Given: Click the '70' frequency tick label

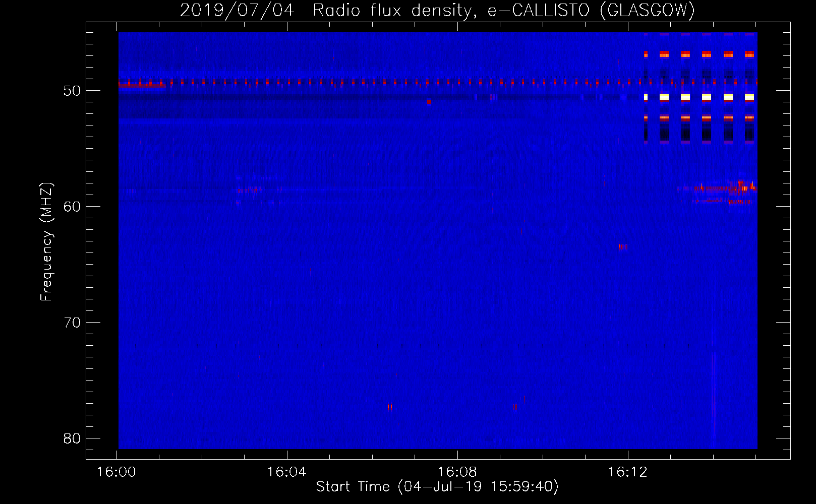Looking at the screenshot, I should 72,323.
